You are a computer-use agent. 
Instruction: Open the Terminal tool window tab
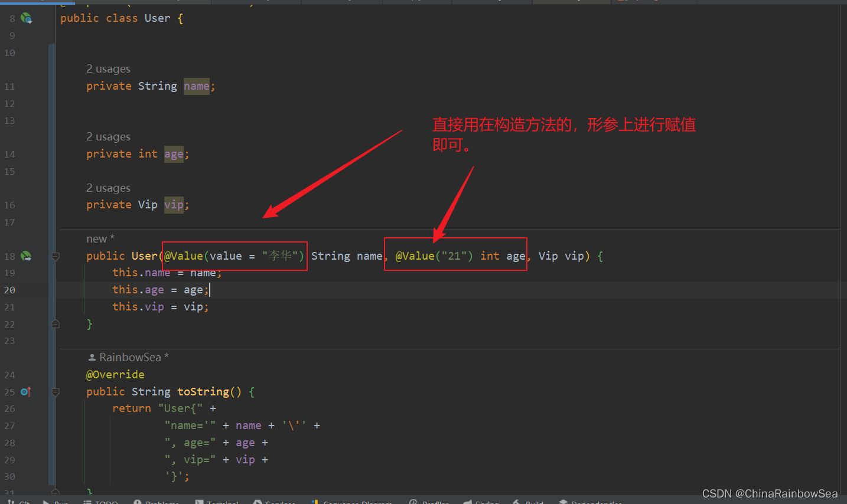pyautogui.click(x=217, y=502)
